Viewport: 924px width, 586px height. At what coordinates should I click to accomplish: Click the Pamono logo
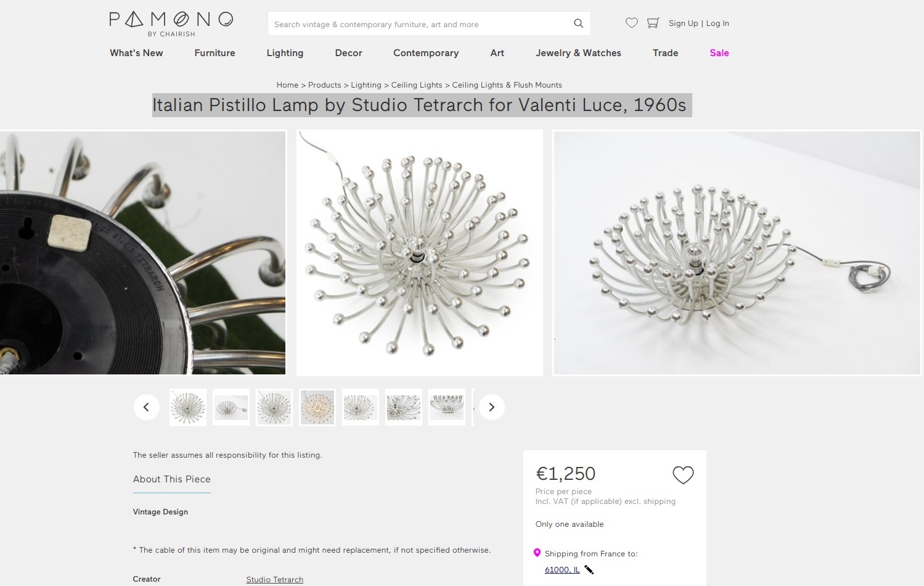tap(171, 23)
